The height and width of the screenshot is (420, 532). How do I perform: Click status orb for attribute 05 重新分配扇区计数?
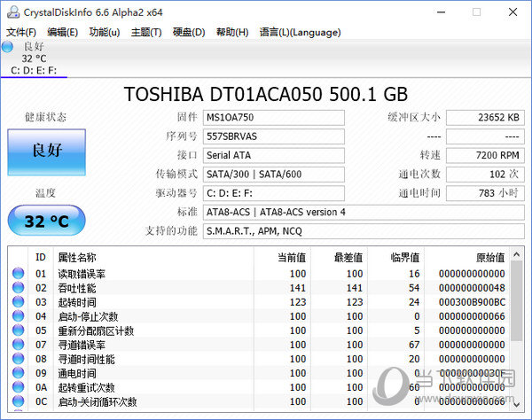click(18, 331)
